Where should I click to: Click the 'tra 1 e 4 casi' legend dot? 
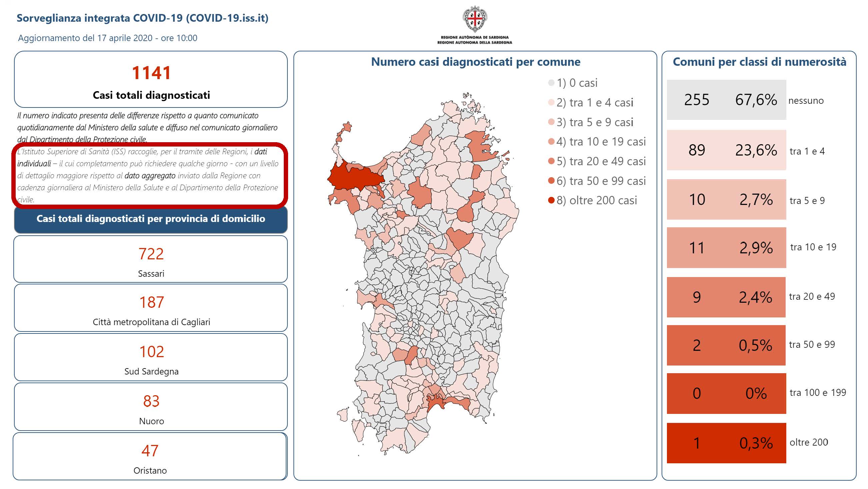pos(551,102)
